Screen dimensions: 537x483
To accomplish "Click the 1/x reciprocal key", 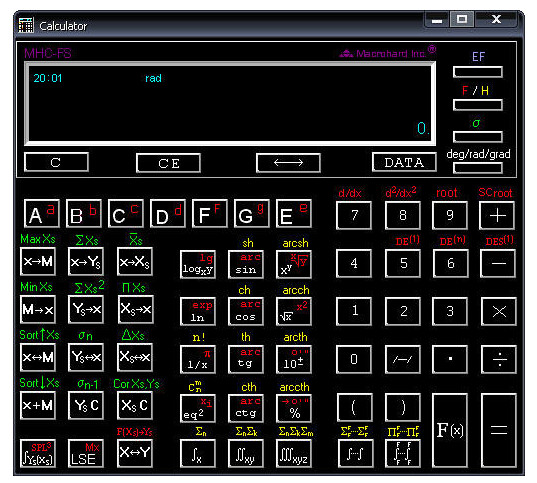I will [x=198, y=359].
